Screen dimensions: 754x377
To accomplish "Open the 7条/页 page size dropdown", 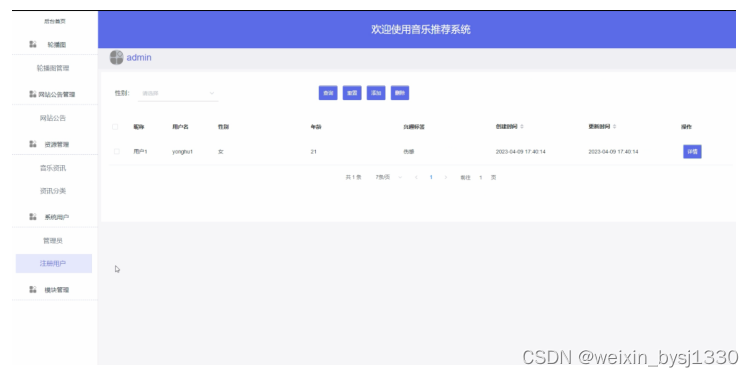I will pyautogui.click(x=389, y=177).
